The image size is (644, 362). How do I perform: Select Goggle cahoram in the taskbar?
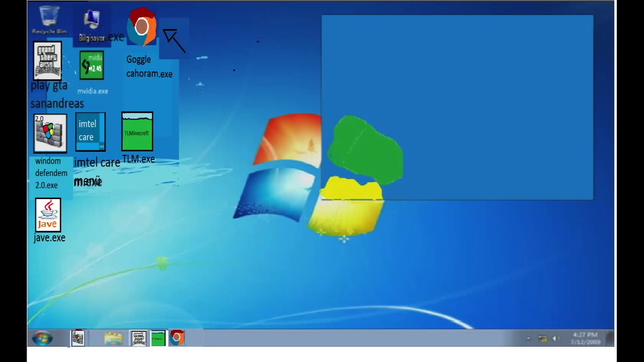pos(177,338)
